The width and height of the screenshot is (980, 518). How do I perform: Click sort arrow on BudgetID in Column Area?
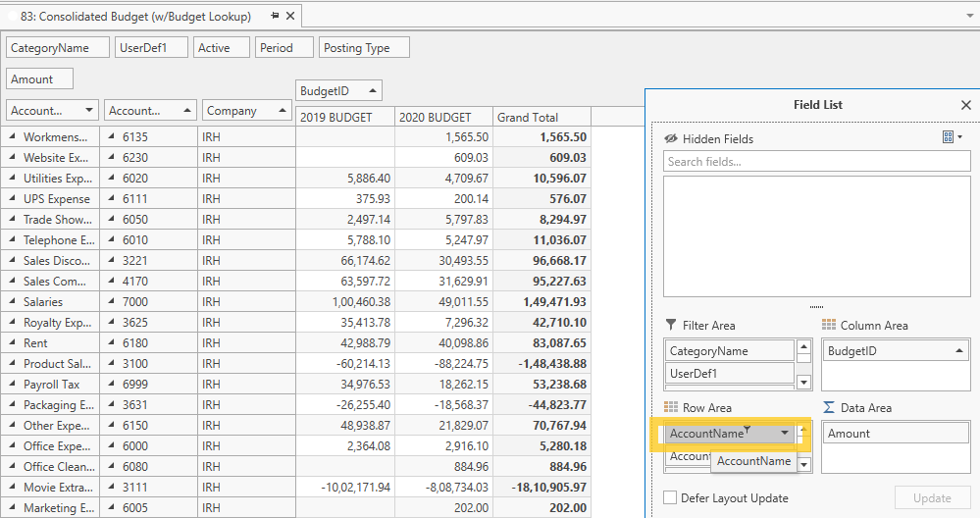click(957, 351)
